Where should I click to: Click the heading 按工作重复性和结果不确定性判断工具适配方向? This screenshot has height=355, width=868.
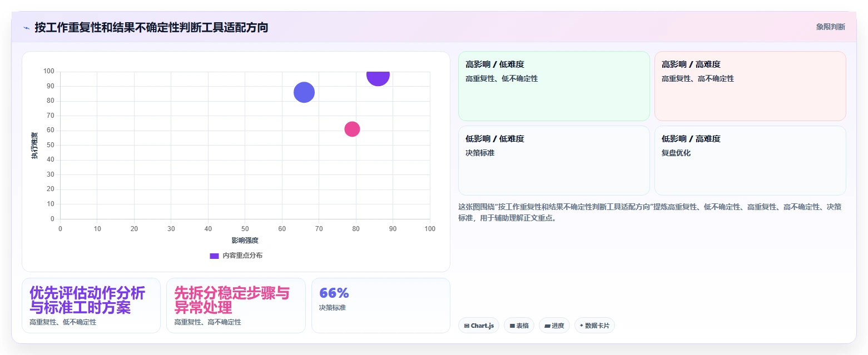(151, 27)
